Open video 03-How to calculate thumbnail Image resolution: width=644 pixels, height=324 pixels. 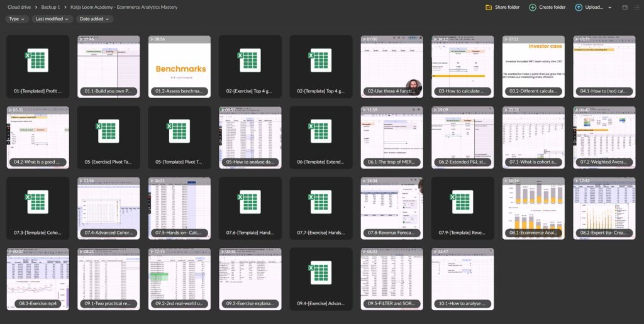(462, 67)
